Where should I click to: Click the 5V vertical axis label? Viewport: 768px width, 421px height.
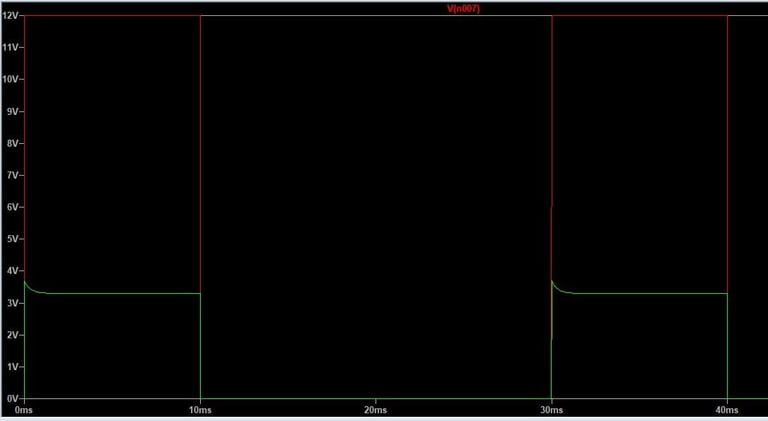click(13, 239)
